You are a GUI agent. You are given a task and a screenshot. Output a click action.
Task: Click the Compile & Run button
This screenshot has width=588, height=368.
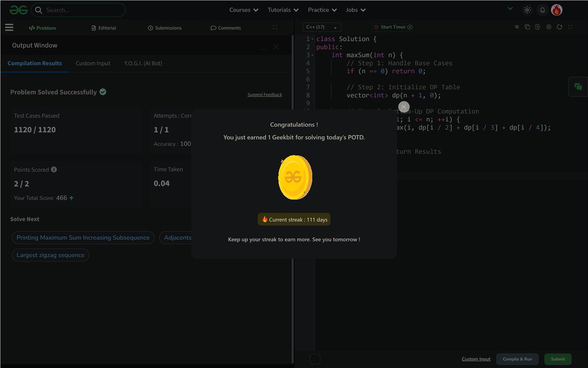(517, 359)
